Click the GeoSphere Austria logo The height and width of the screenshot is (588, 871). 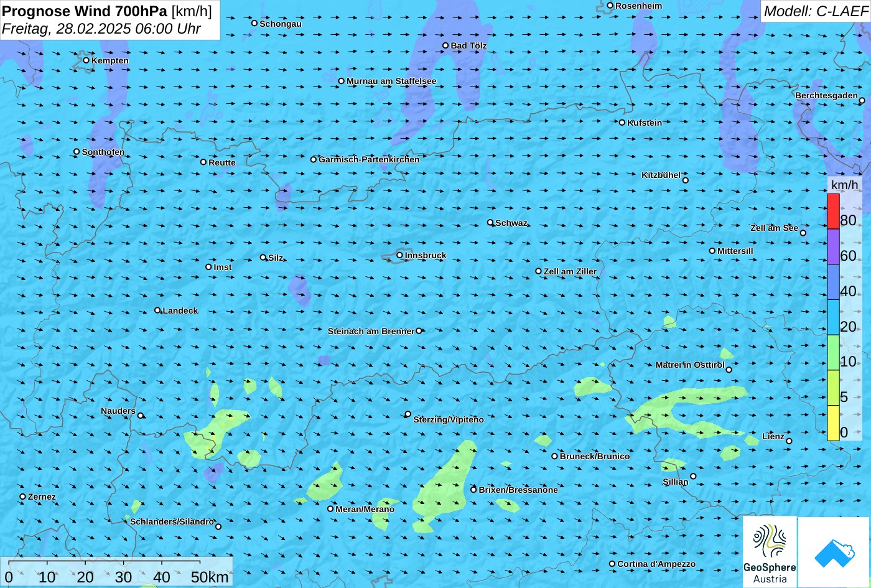[x=770, y=552]
